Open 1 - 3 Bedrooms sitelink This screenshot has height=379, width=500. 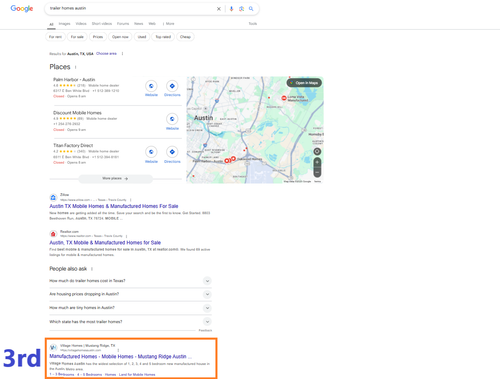click(x=62, y=375)
